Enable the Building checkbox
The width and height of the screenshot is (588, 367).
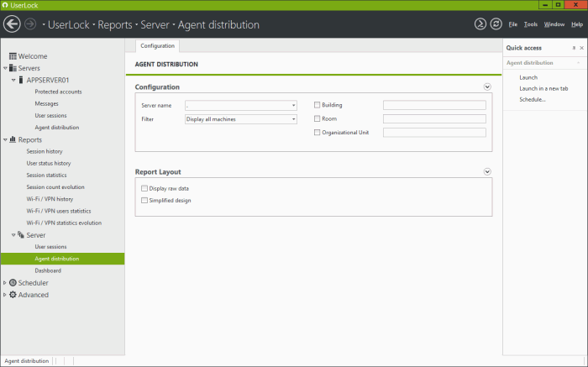pyautogui.click(x=317, y=105)
